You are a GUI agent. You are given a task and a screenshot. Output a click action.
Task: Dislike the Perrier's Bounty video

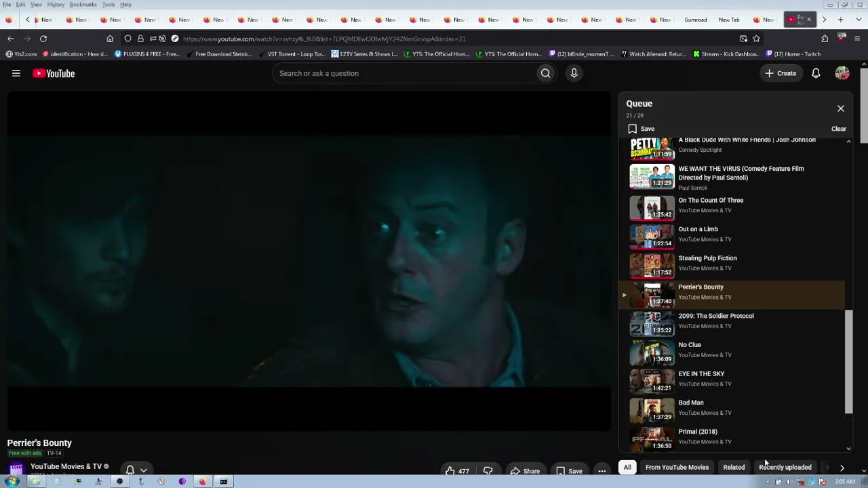pos(488,471)
